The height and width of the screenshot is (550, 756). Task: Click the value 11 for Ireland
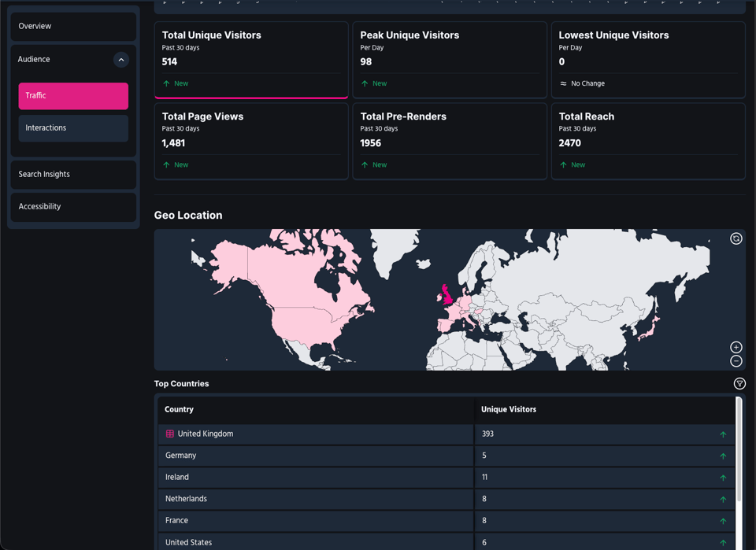click(484, 478)
